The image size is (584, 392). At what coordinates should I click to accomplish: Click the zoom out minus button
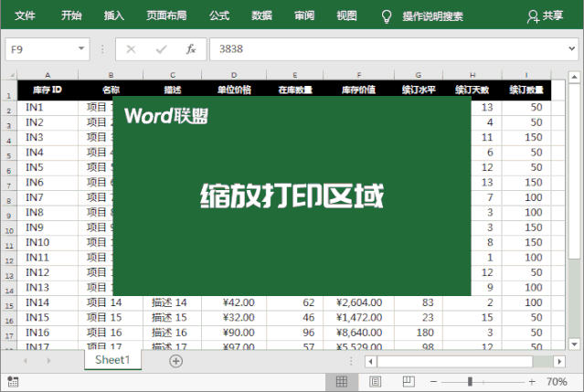433,382
